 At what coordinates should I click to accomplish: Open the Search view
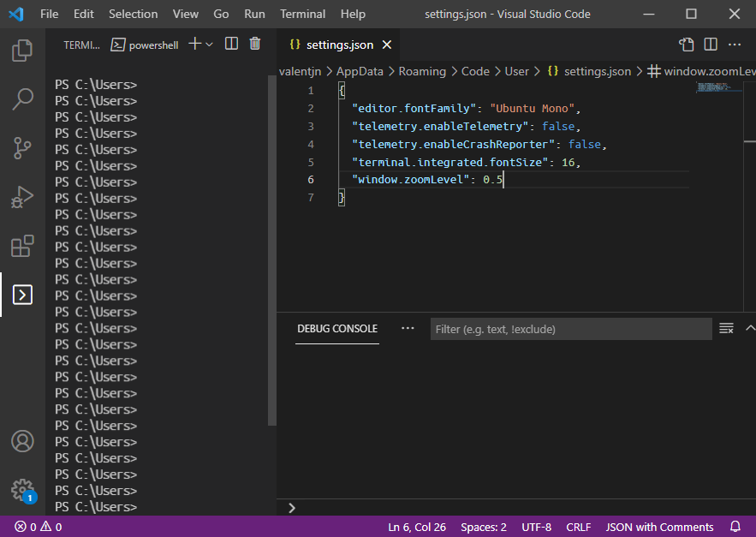coord(22,98)
